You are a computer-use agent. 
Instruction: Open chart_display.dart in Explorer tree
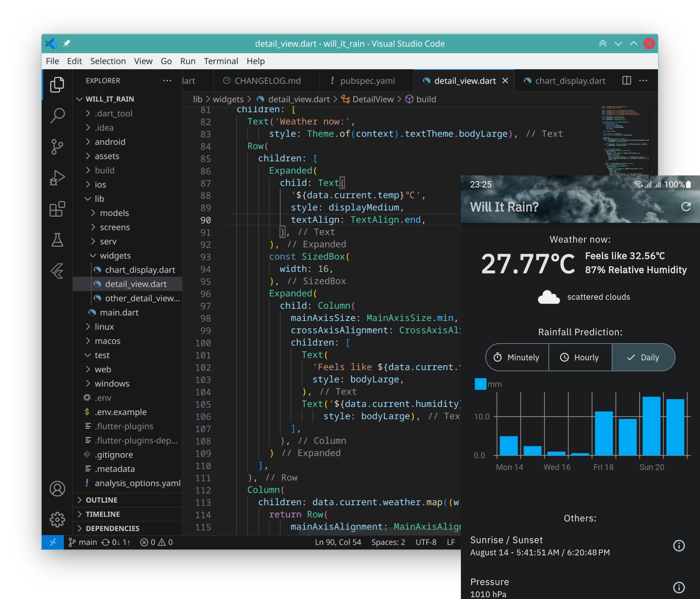click(x=128, y=270)
